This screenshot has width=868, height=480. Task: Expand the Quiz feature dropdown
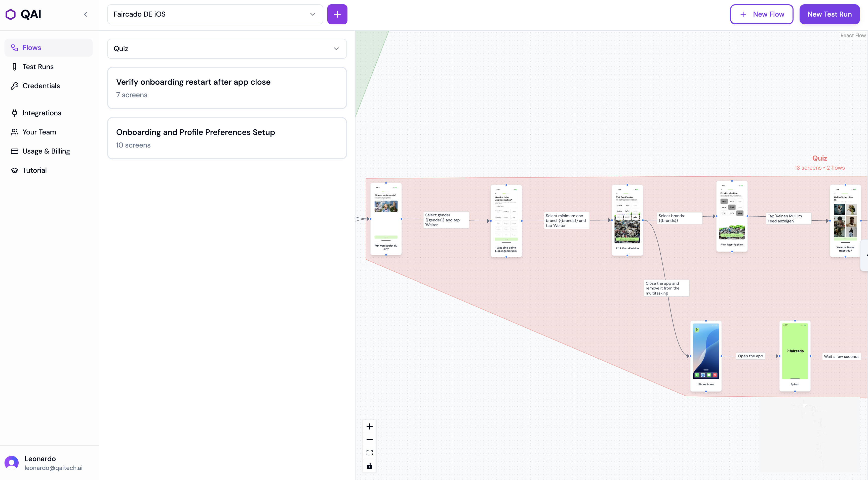[227, 49]
